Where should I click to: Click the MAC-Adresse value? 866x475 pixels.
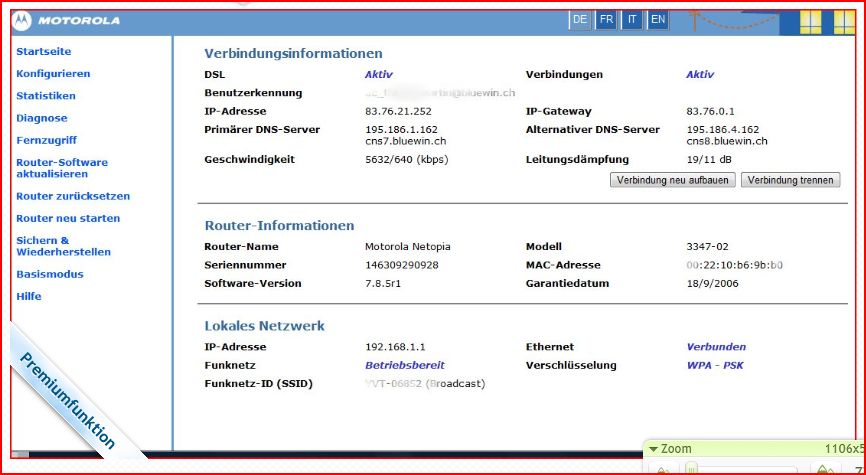pyautogui.click(x=734, y=265)
